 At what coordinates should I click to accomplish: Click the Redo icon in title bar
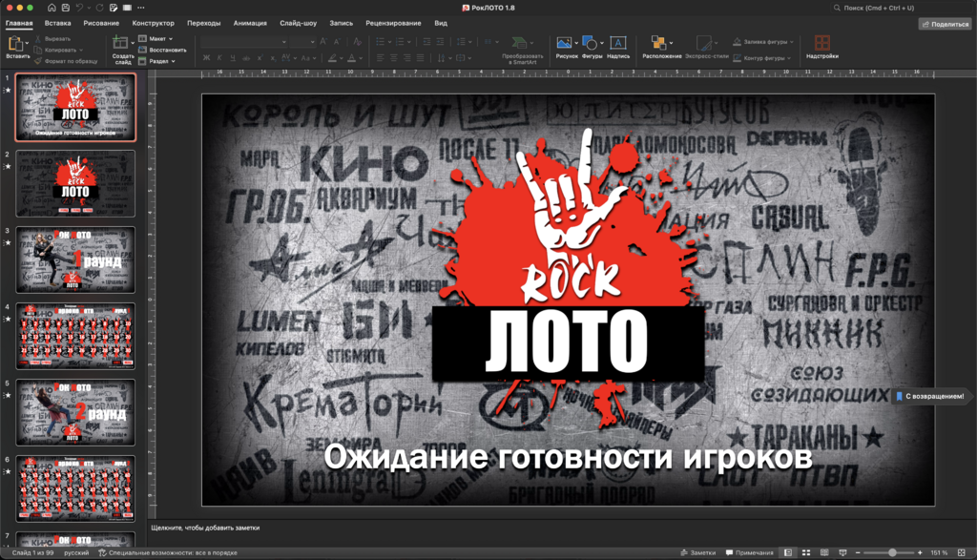[x=99, y=8]
